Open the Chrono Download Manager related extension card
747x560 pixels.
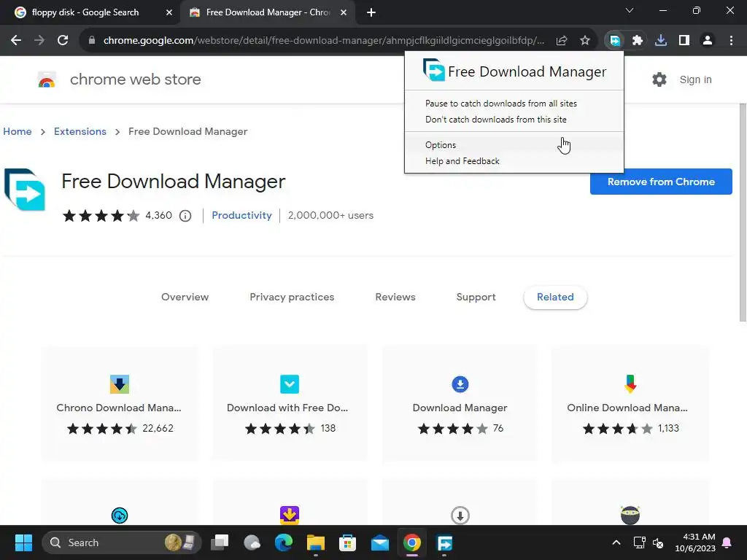pyautogui.click(x=119, y=403)
